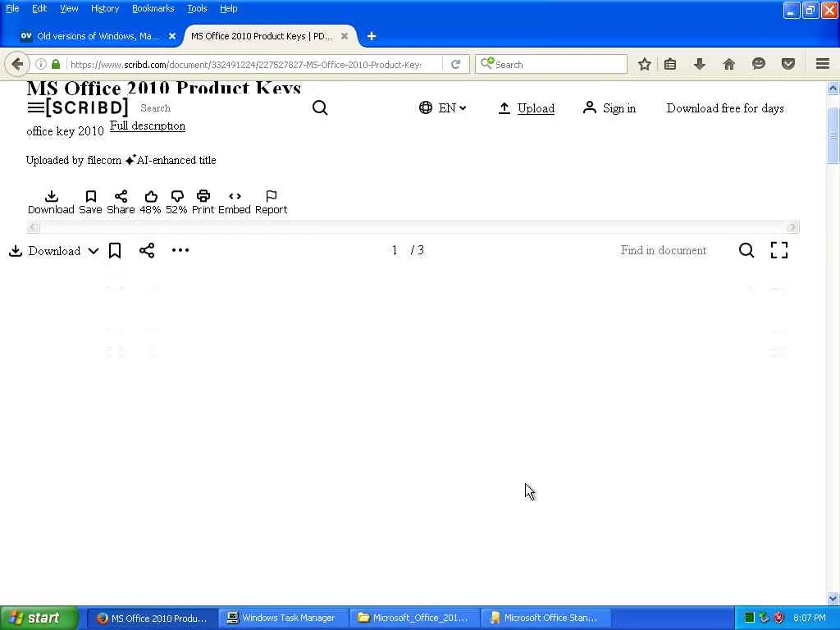Image resolution: width=840 pixels, height=630 pixels.
Task: Open the View menu
Action: 69,8
